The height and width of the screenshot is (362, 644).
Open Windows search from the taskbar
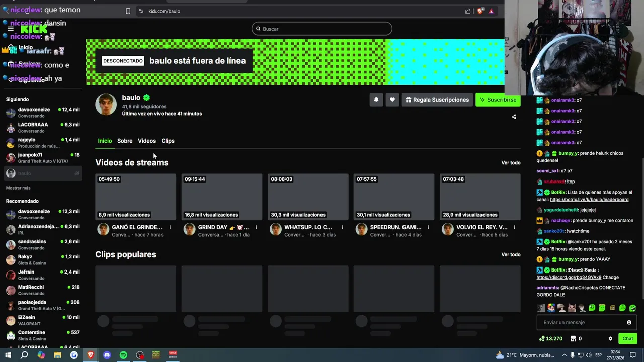pyautogui.click(x=24, y=355)
